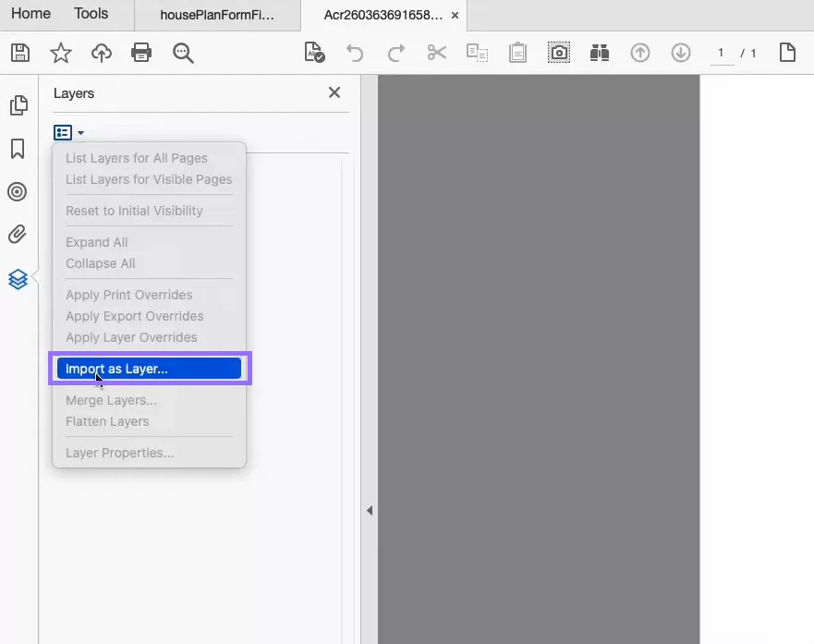Screen dimensions: 814x644
Task: Undo the last action
Action: coord(355,53)
